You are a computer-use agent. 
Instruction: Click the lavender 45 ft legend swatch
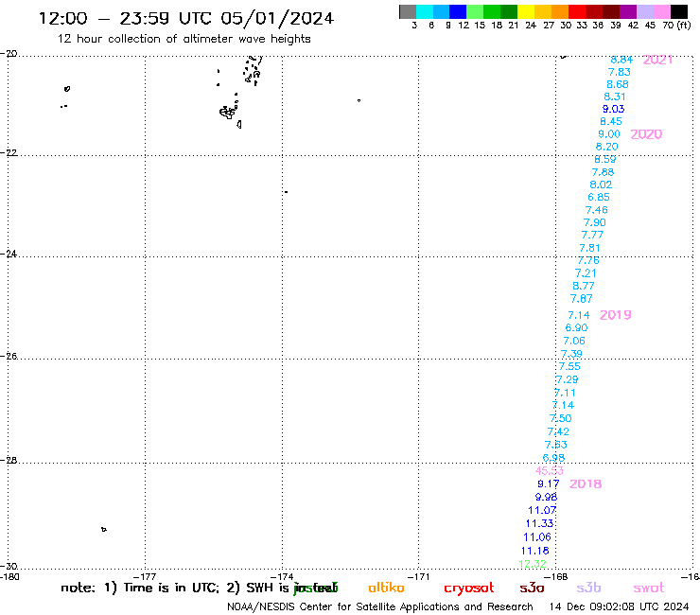pos(644,11)
